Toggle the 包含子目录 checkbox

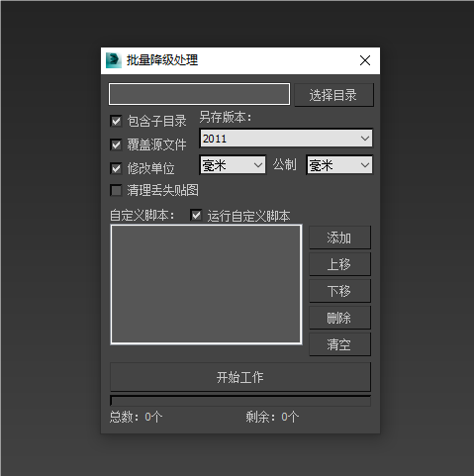pyautogui.click(x=116, y=121)
